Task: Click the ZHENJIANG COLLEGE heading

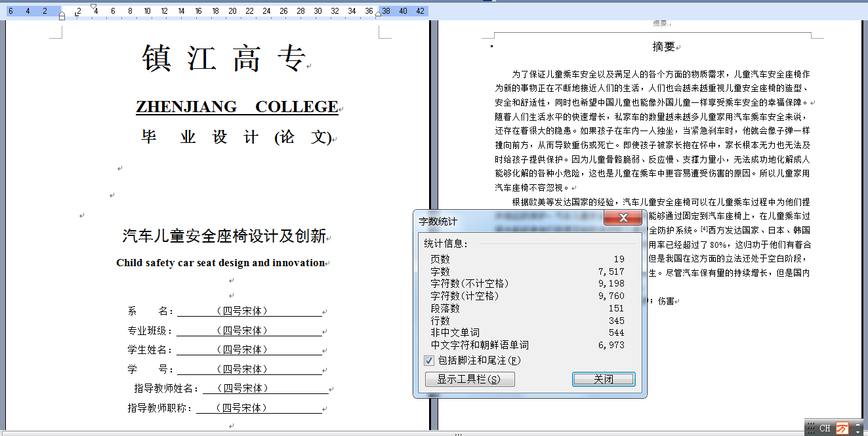Action: click(x=237, y=107)
